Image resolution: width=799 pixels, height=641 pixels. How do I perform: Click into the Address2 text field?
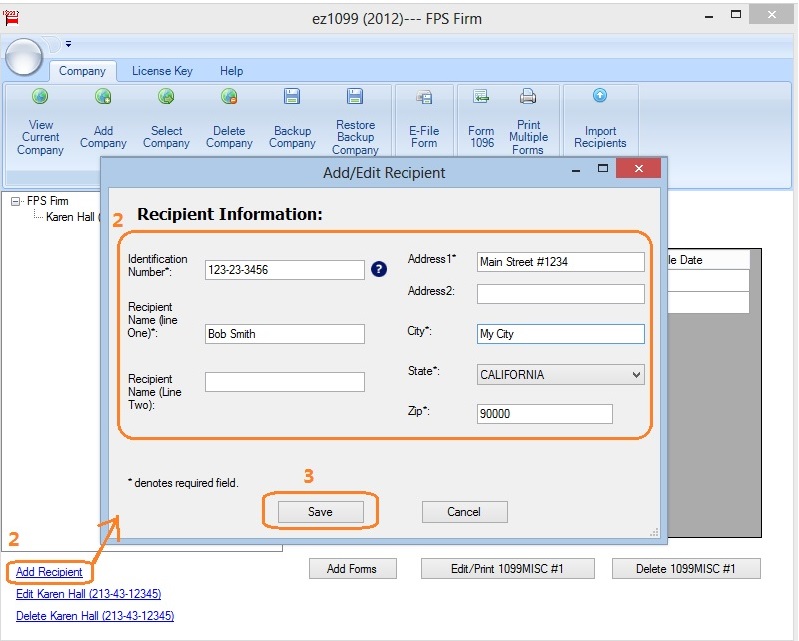point(560,294)
